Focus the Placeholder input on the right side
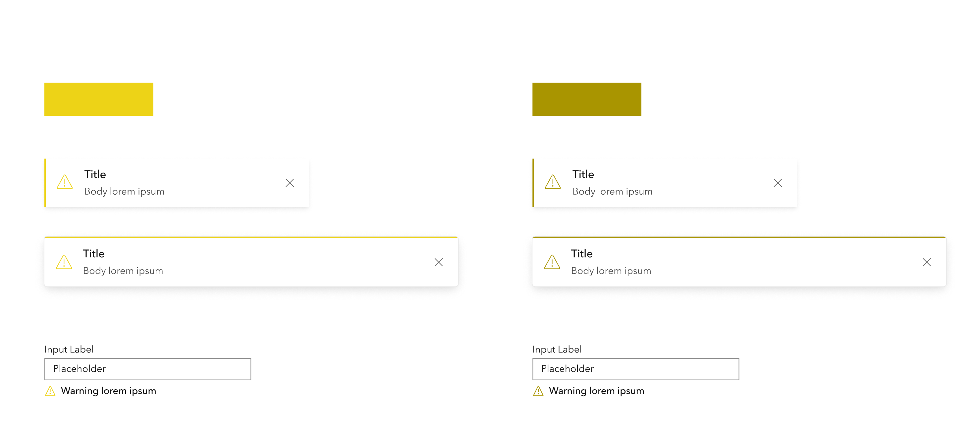The width and height of the screenshot is (980, 445). 636,369
